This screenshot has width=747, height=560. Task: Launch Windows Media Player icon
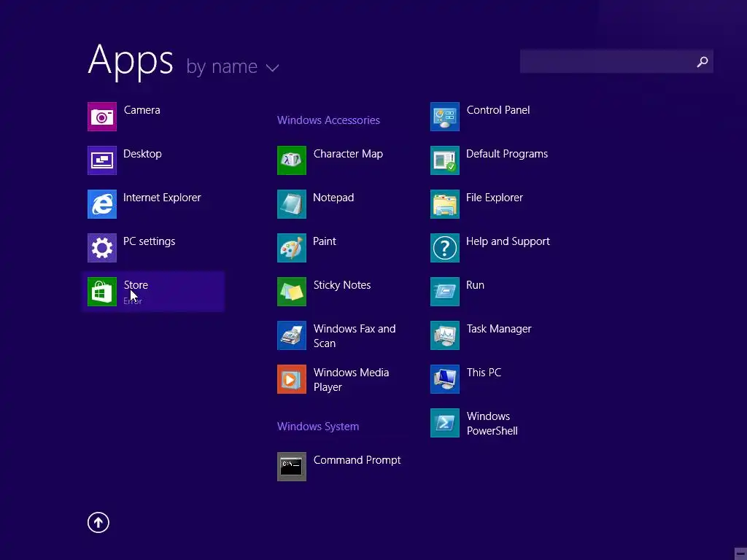[292, 379]
